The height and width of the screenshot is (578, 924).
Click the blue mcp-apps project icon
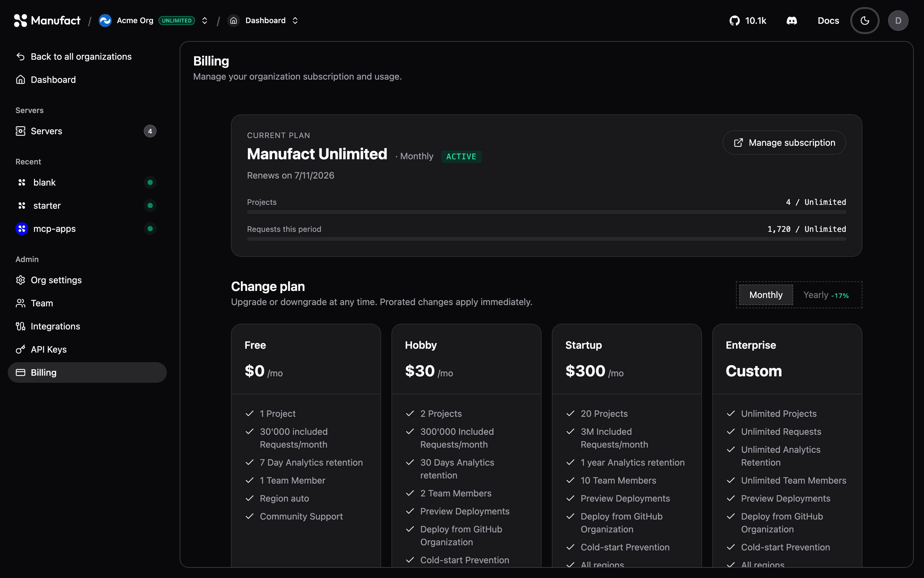click(22, 229)
